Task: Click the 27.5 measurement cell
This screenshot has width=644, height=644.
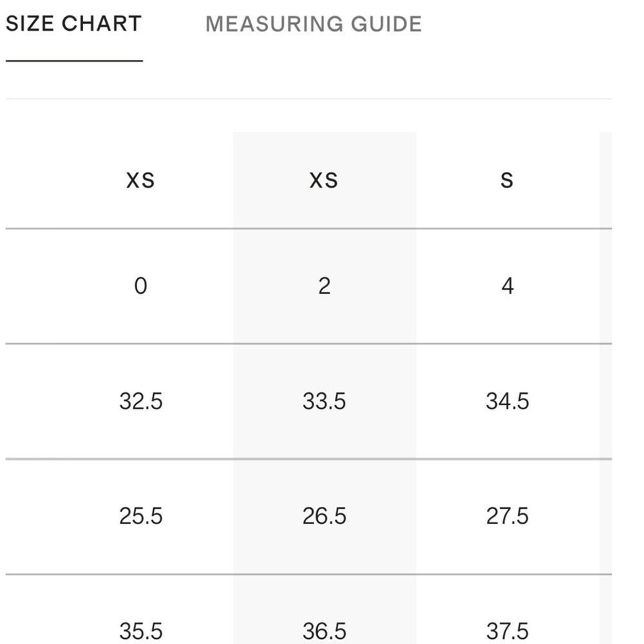Action: coord(507,516)
